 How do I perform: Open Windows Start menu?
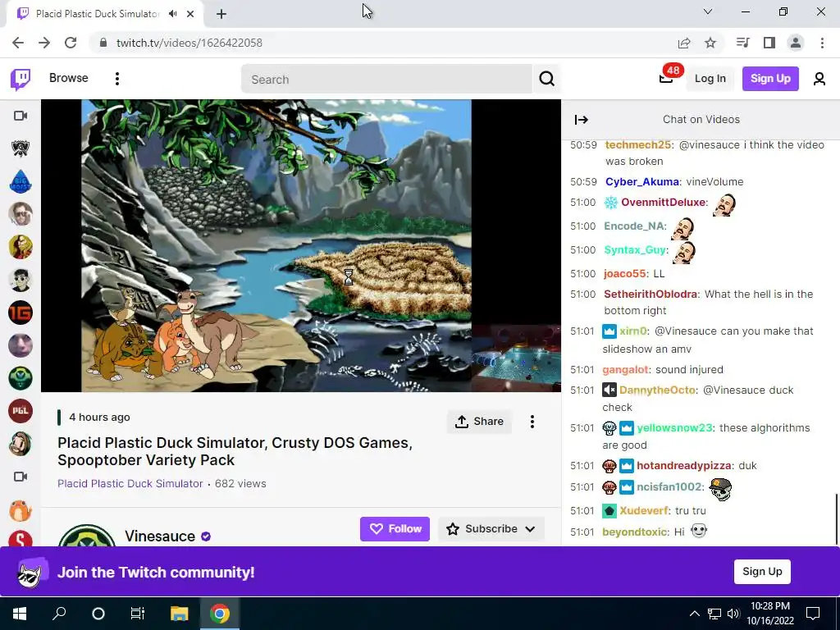click(20, 614)
